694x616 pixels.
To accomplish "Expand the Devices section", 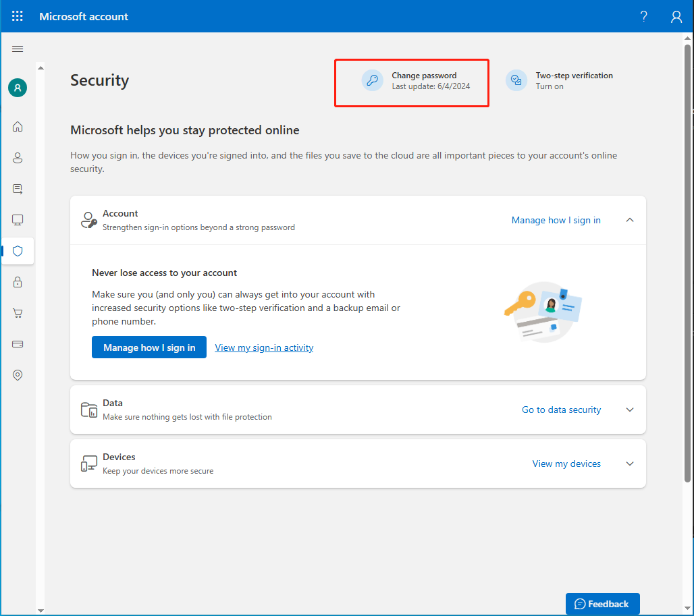I will [x=629, y=464].
